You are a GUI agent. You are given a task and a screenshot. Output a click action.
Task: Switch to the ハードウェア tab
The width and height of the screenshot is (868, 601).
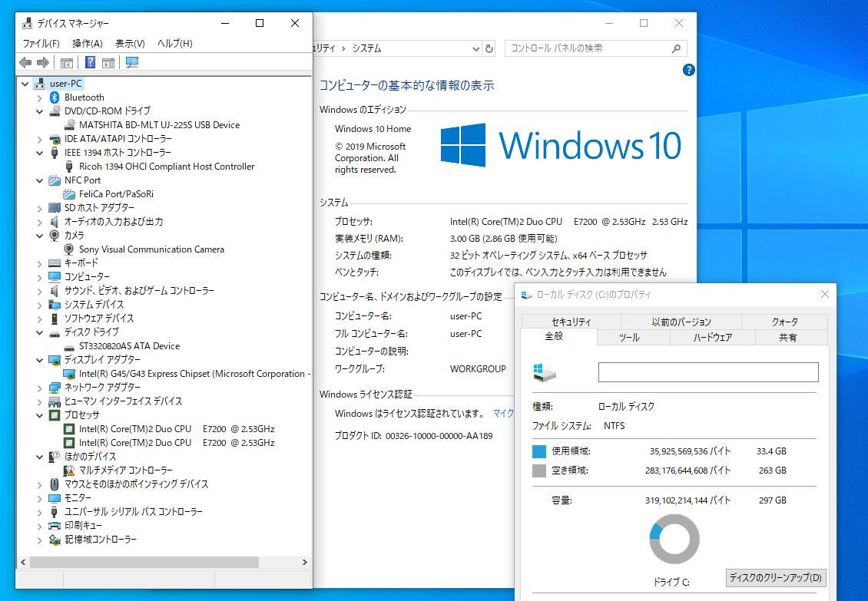[712, 338]
